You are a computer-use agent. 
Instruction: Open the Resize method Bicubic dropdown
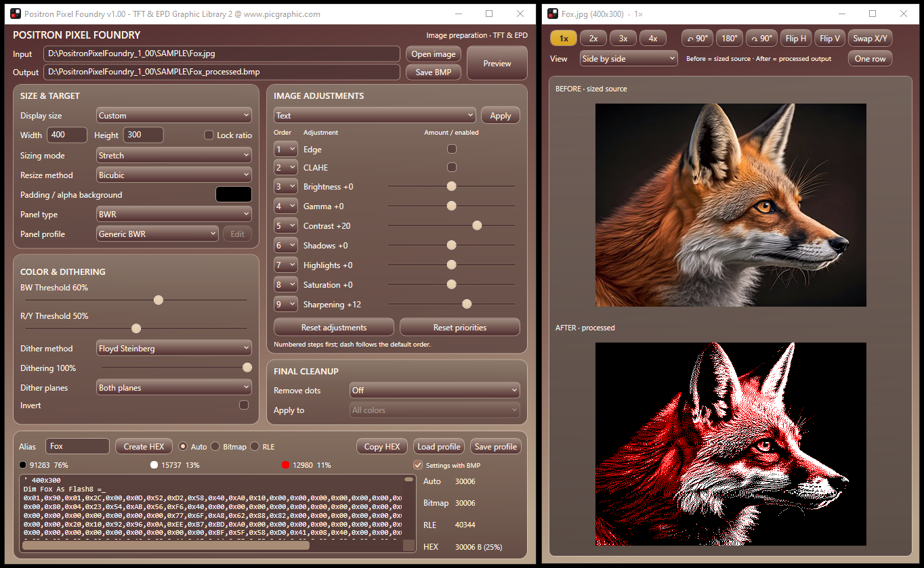[x=174, y=175]
